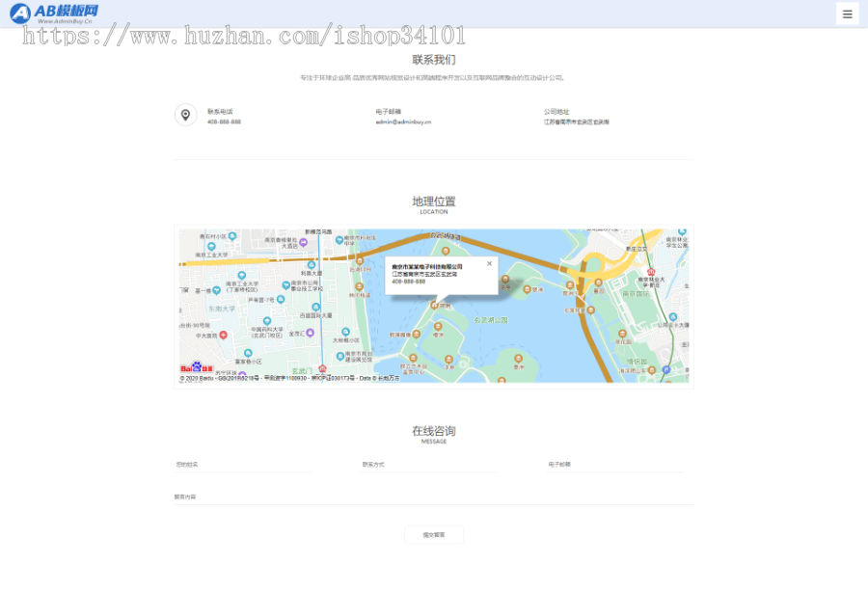Click the AB模板网 logo in the header
The width and height of the screenshot is (868, 592).
click(x=55, y=13)
